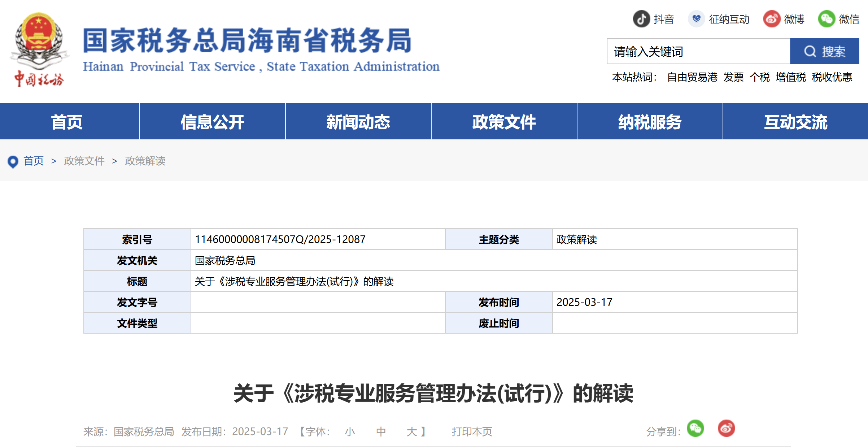Click 打印本页 to print the page
Image resolution: width=868 pixels, height=447 pixels.
coord(472,431)
